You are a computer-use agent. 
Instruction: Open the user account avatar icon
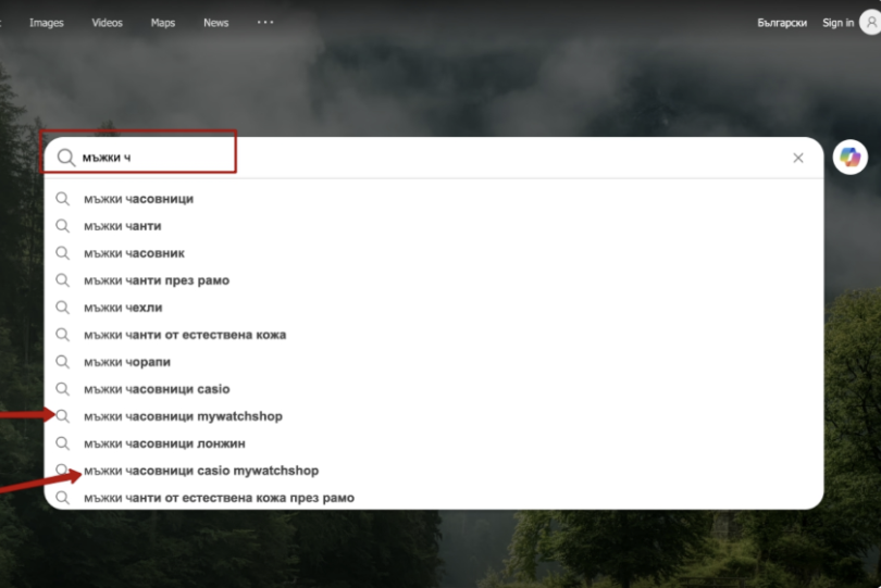(x=871, y=23)
